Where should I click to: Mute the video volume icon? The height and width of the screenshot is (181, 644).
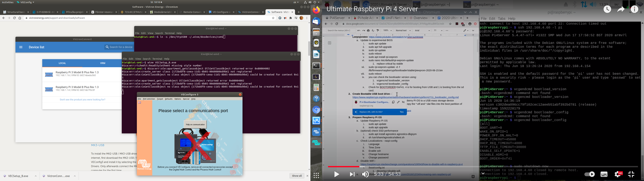tap(365, 174)
